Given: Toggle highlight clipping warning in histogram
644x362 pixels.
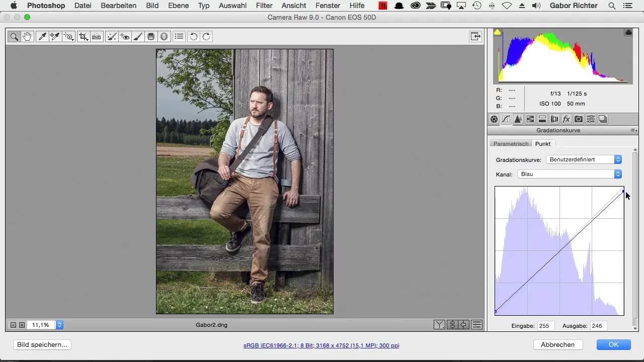Looking at the screenshot, I should (628, 32).
